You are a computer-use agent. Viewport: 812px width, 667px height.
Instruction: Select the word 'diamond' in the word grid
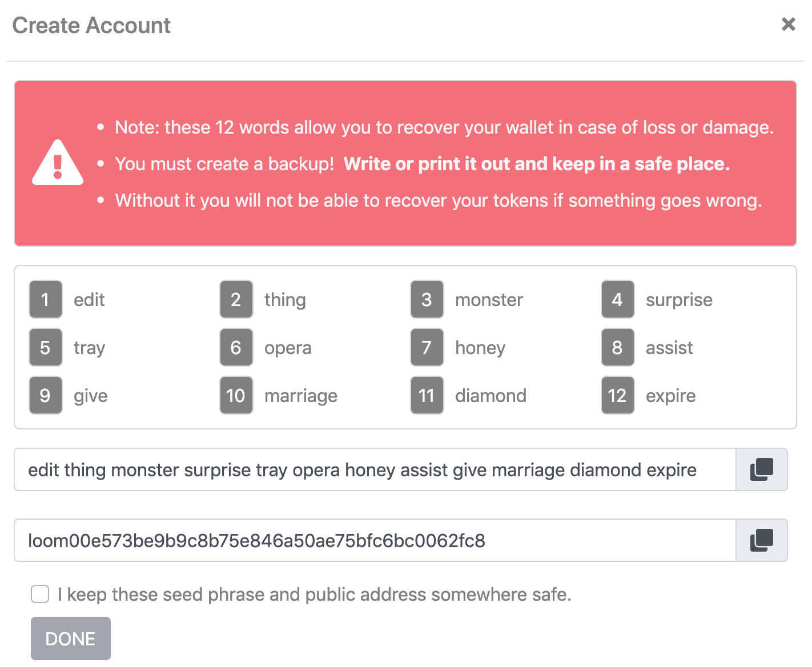[x=491, y=395]
